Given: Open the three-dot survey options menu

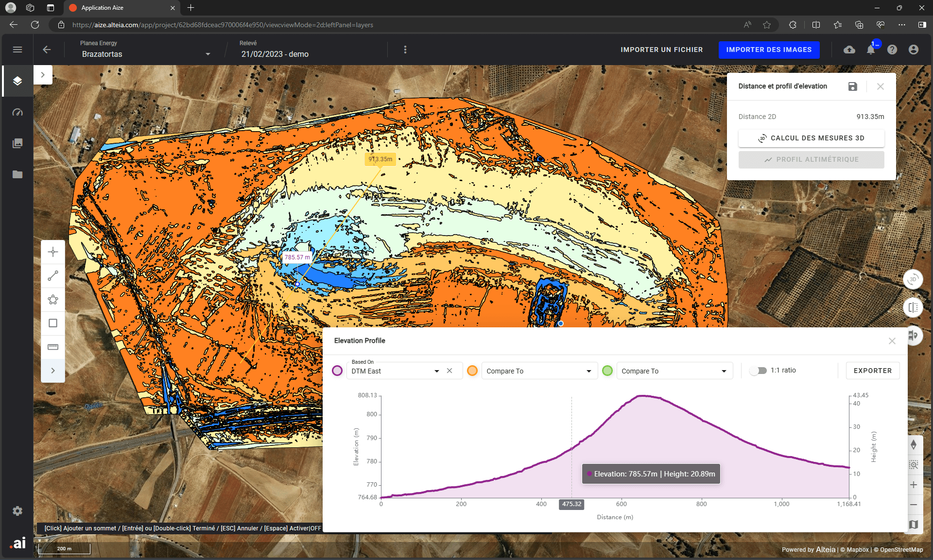Looking at the screenshot, I should click(x=405, y=50).
